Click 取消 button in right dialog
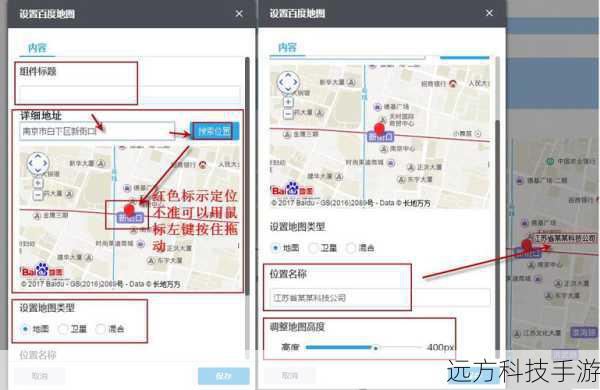 (x=290, y=376)
